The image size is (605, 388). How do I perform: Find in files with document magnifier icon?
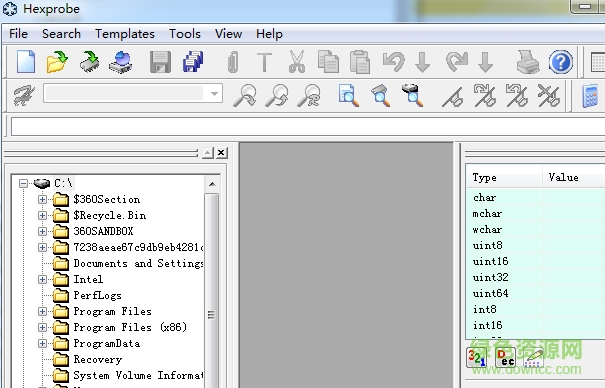tap(348, 95)
